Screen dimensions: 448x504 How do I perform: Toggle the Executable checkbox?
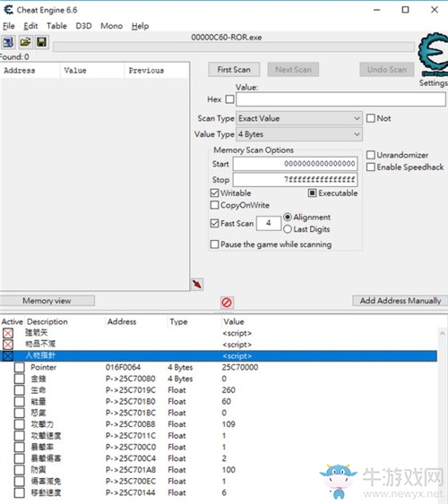312,192
